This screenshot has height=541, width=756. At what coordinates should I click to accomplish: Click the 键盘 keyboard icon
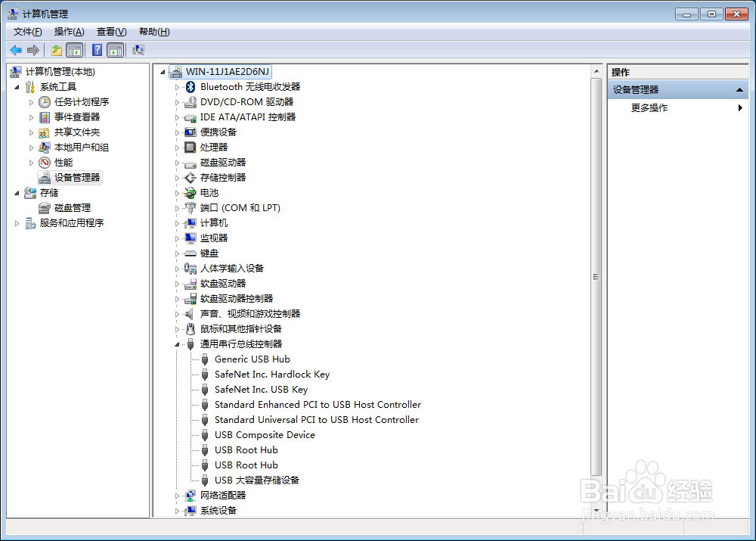coord(191,253)
